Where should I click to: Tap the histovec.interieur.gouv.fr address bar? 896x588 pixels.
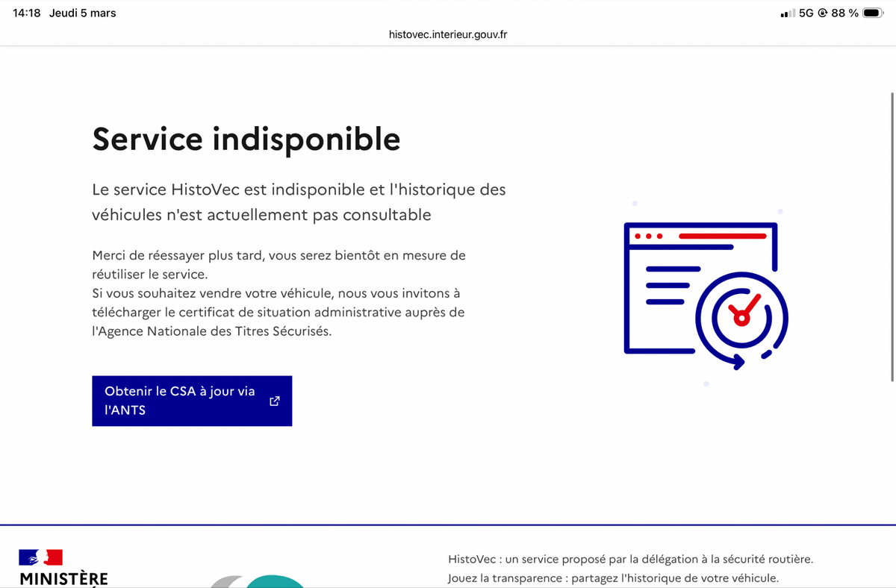448,34
